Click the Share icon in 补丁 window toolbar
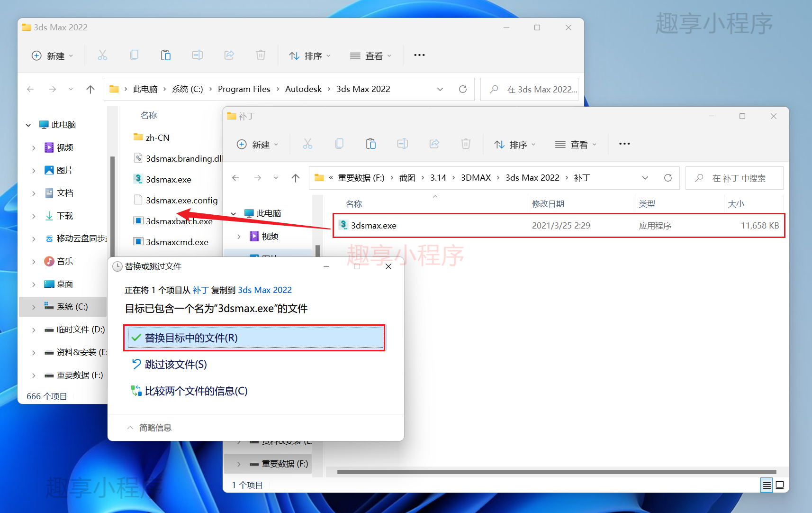Viewport: 812px width, 513px height. pos(434,144)
